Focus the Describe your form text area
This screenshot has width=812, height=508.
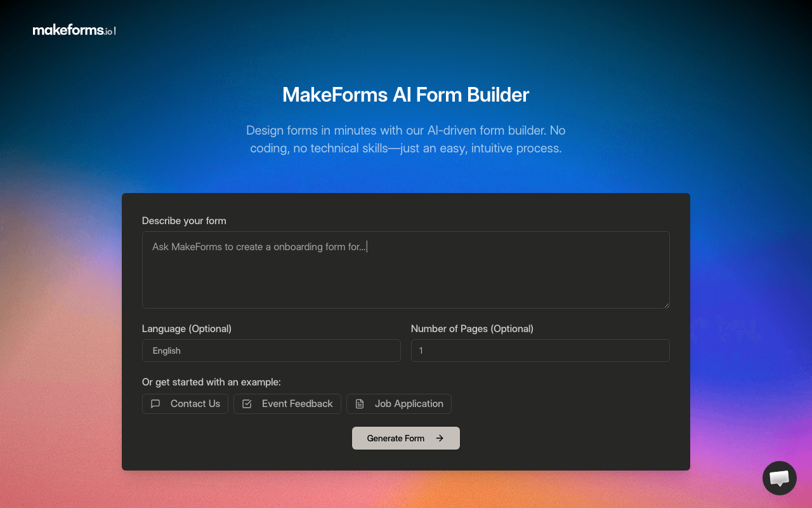406,270
